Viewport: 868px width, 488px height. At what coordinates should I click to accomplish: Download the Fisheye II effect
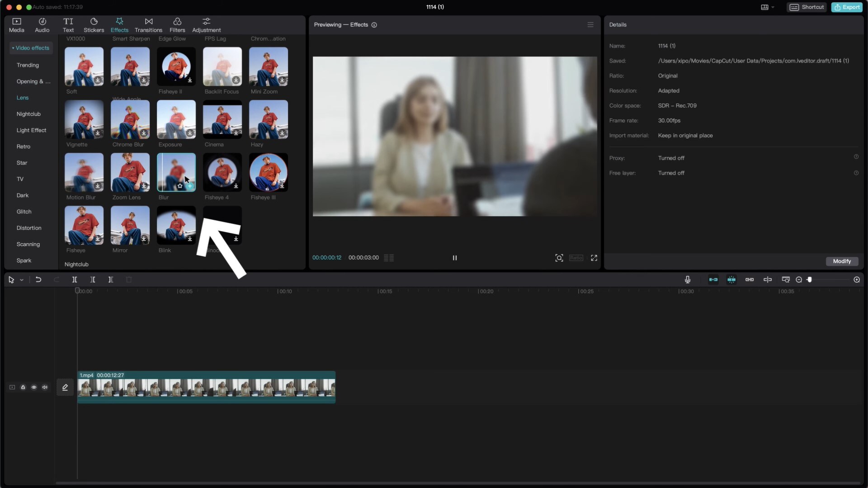click(x=190, y=80)
